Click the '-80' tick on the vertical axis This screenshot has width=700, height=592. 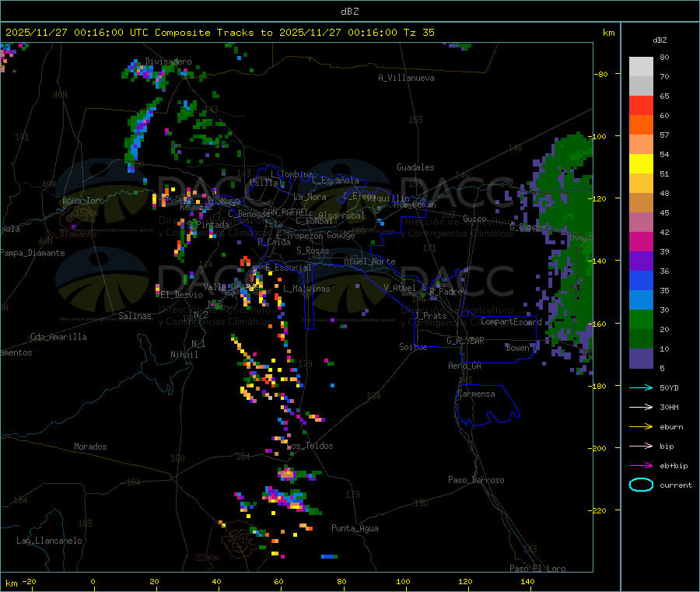pos(601,74)
